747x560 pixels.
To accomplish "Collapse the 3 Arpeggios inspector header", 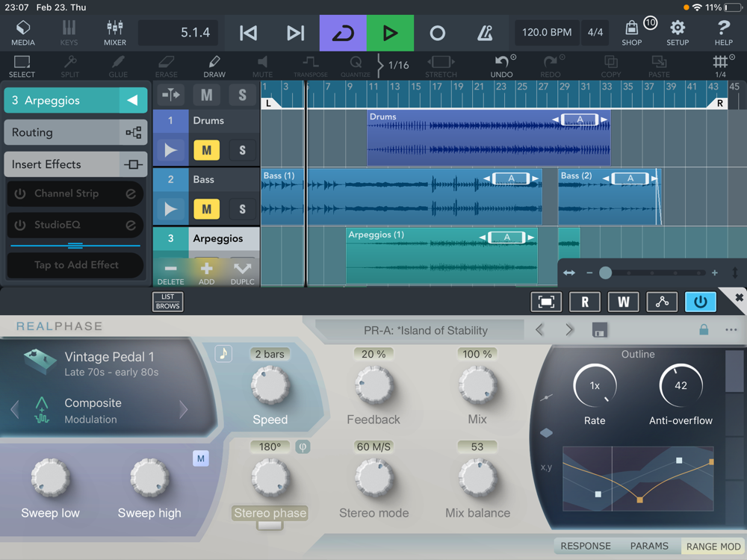I will pyautogui.click(x=132, y=100).
